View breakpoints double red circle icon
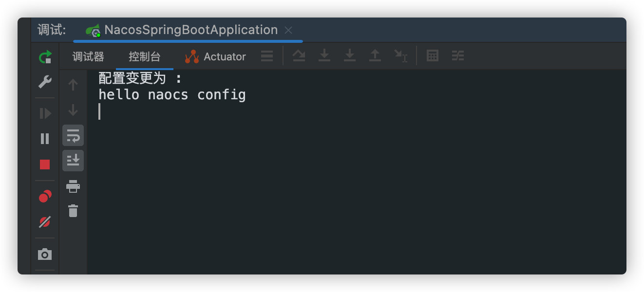644x292 pixels. [x=45, y=196]
